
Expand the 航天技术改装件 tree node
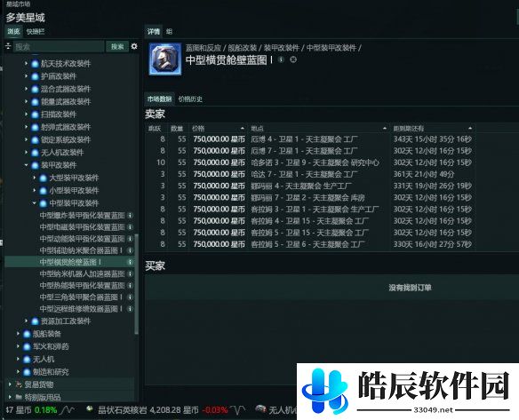[x=26, y=63]
